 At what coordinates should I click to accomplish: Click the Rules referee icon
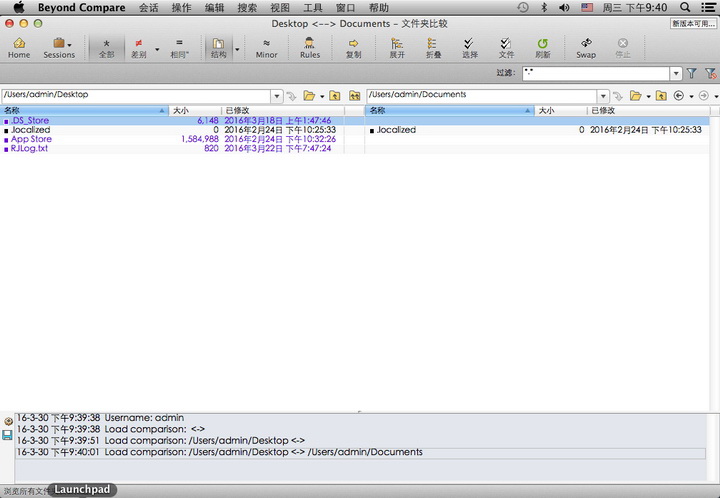[310, 47]
